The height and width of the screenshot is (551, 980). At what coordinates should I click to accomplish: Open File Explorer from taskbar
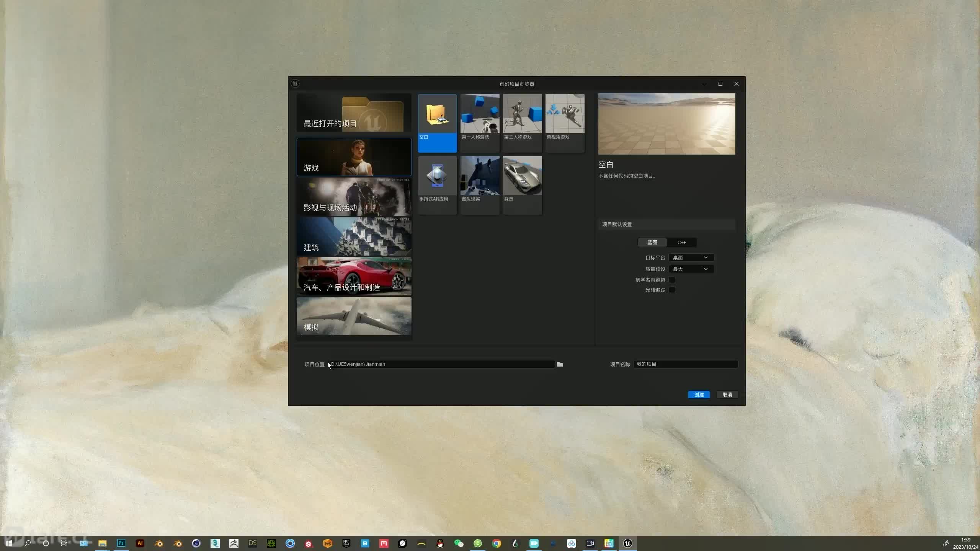102,543
